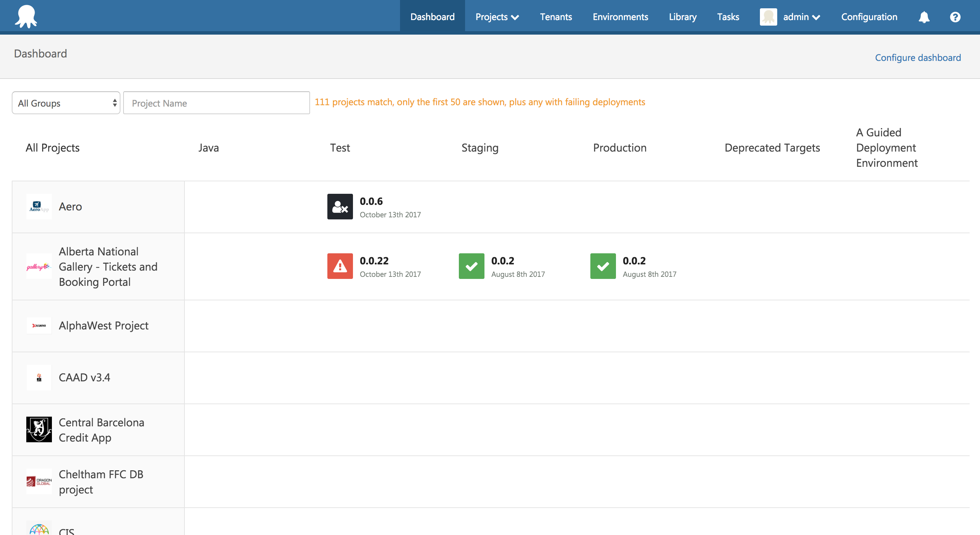Click the Octopus Deploy logo

(x=25, y=16)
